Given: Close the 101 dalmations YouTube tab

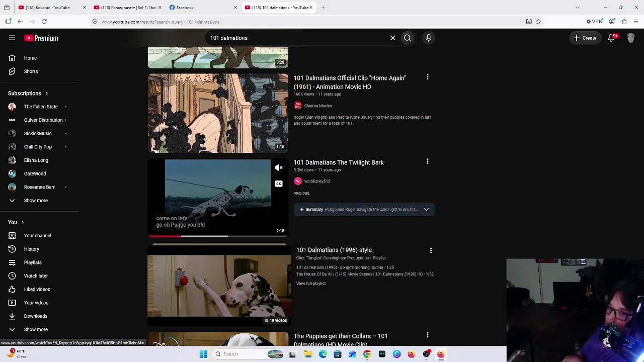Looking at the screenshot, I should (x=311, y=8).
